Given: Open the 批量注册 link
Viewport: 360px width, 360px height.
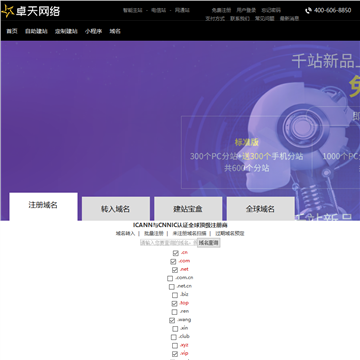Looking at the screenshot, I should tap(154, 233).
